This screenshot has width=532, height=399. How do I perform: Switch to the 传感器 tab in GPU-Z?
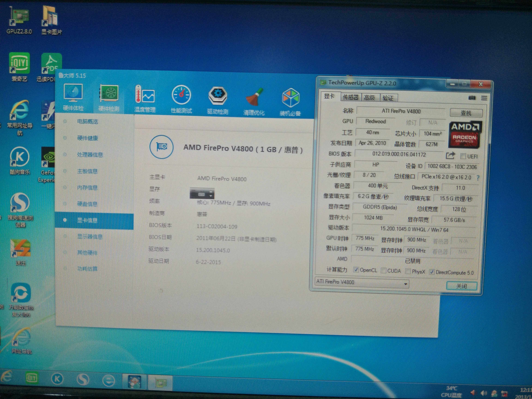350,97
